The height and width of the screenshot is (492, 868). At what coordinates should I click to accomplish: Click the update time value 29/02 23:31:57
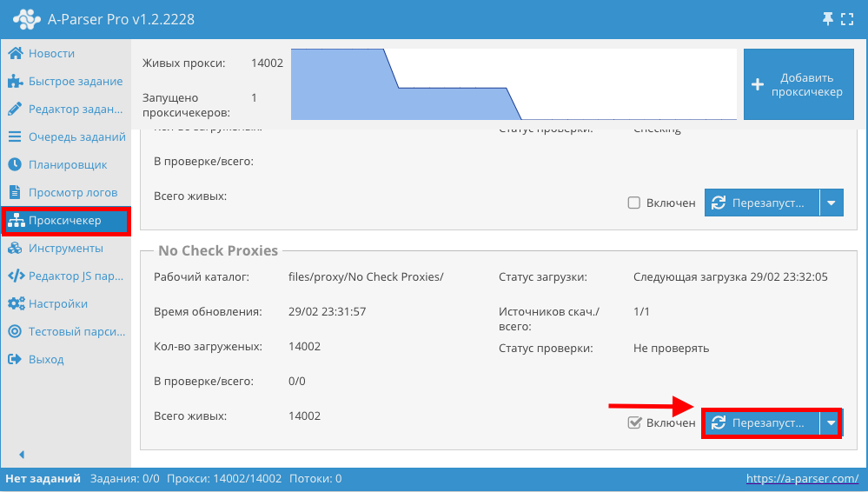[328, 311]
